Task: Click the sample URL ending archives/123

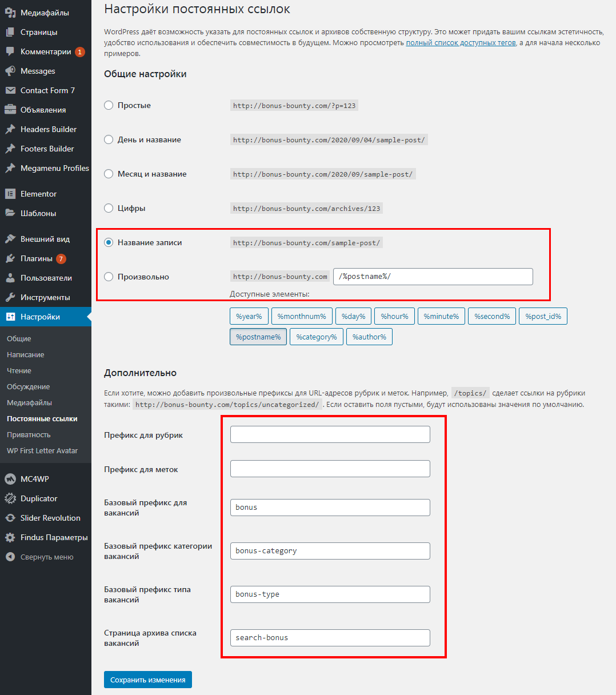Action: [x=306, y=209]
